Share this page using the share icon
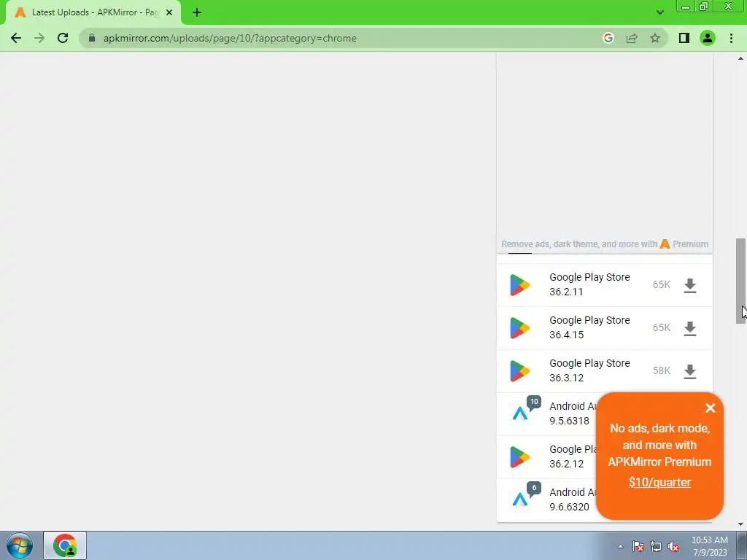Viewport: 747px width, 560px height. (632, 38)
